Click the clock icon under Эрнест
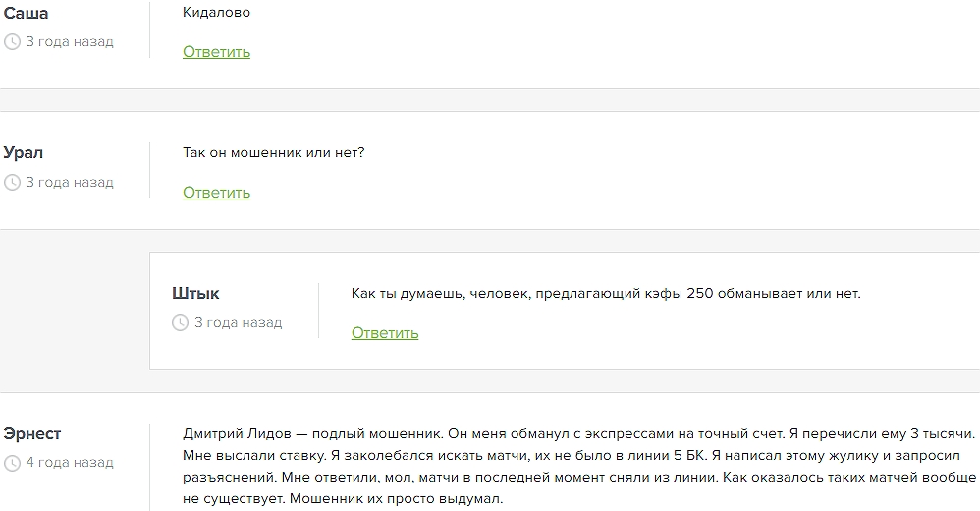The width and height of the screenshot is (980, 511). pos(12,463)
